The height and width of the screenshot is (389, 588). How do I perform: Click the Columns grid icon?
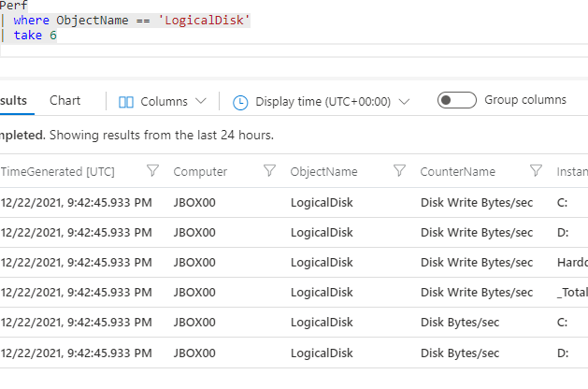click(x=126, y=101)
